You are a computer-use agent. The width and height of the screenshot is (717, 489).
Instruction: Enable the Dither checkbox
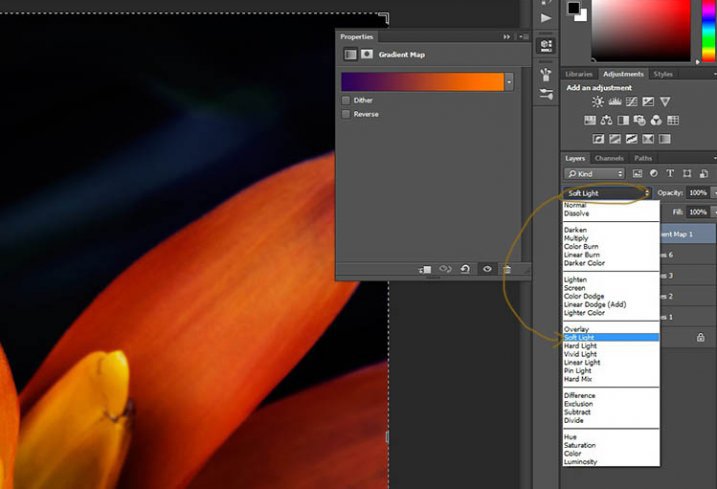(346, 100)
